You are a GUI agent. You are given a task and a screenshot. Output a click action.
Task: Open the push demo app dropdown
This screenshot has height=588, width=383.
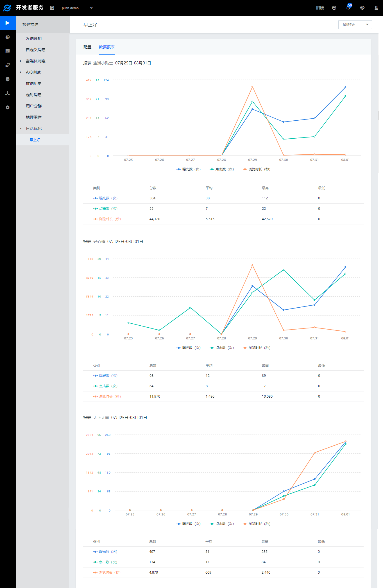tap(77, 8)
